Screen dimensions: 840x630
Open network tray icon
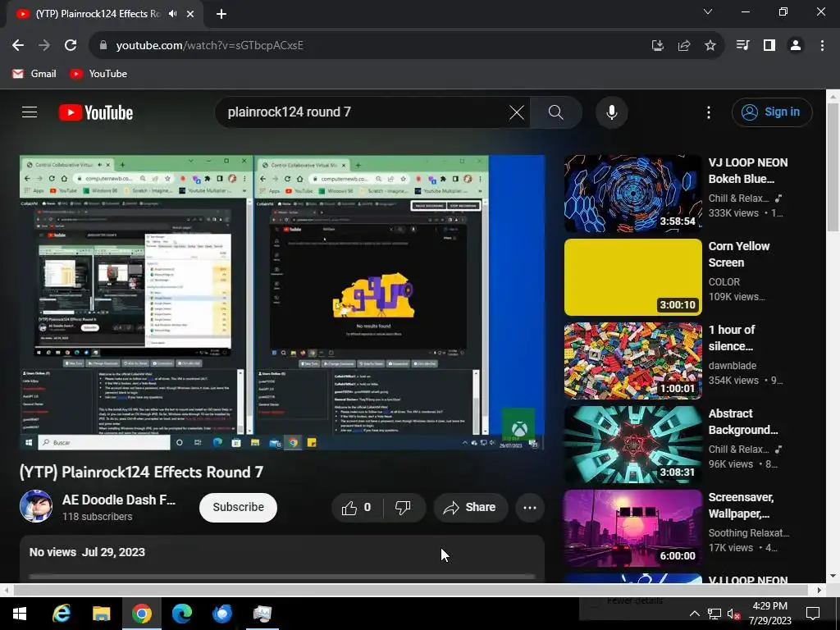coord(714,614)
